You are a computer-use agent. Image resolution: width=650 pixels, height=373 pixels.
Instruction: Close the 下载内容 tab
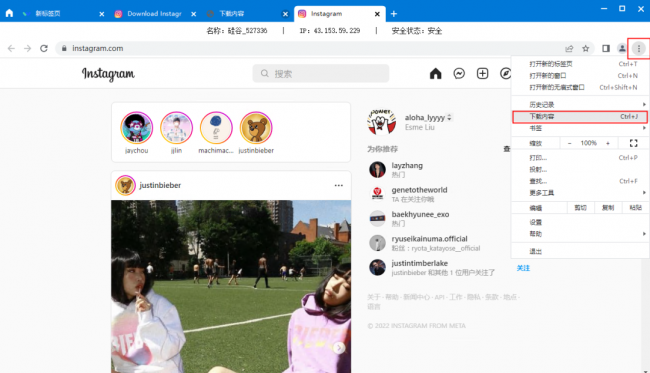point(285,14)
